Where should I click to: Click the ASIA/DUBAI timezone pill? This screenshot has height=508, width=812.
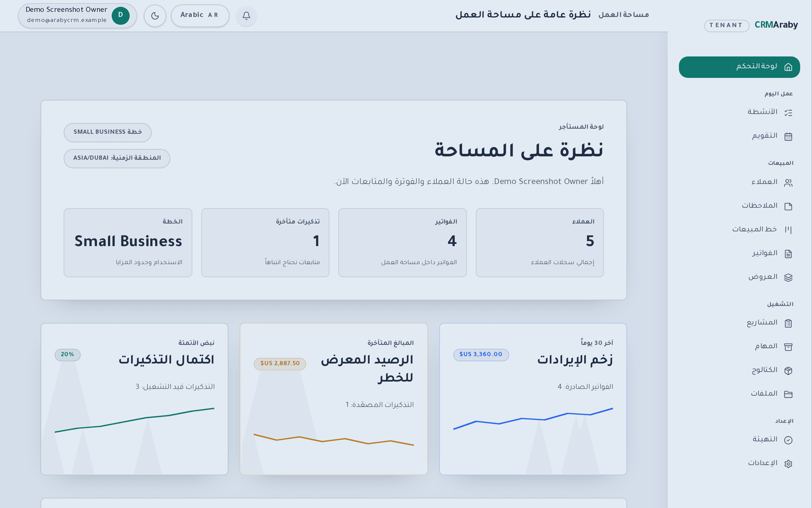[117, 158]
